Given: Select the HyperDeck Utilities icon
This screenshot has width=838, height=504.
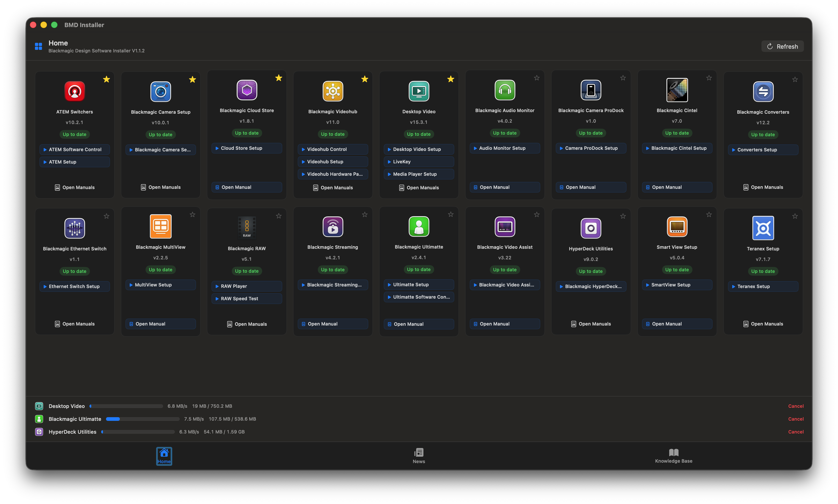Looking at the screenshot, I should click(x=591, y=228).
